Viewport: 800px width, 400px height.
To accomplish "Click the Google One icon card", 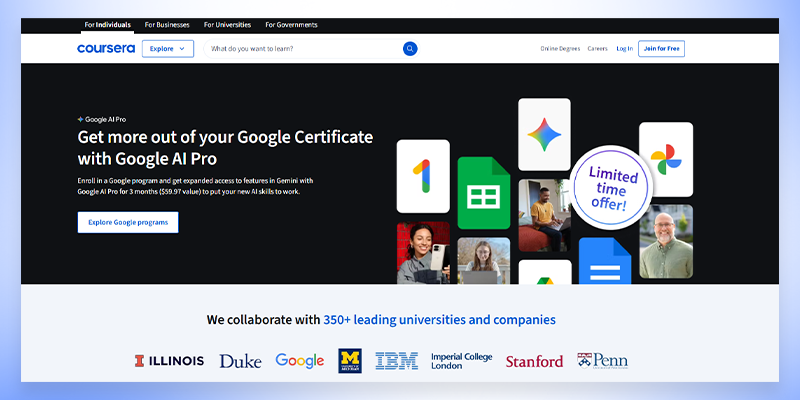I will (x=423, y=176).
